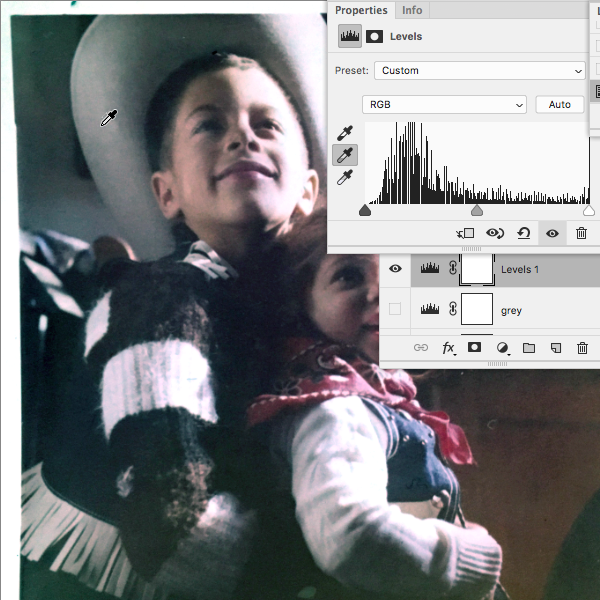Switch to the Info tab

[411, 10]
